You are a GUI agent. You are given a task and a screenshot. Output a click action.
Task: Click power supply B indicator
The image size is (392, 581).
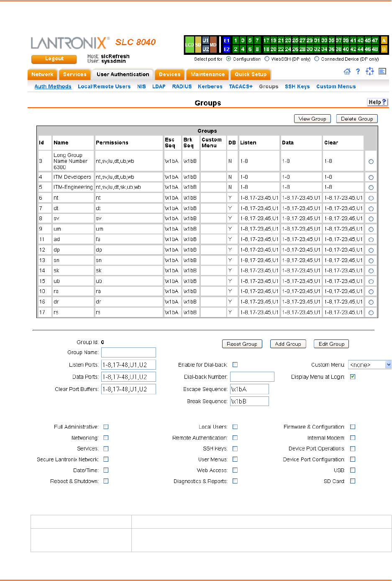384,49
